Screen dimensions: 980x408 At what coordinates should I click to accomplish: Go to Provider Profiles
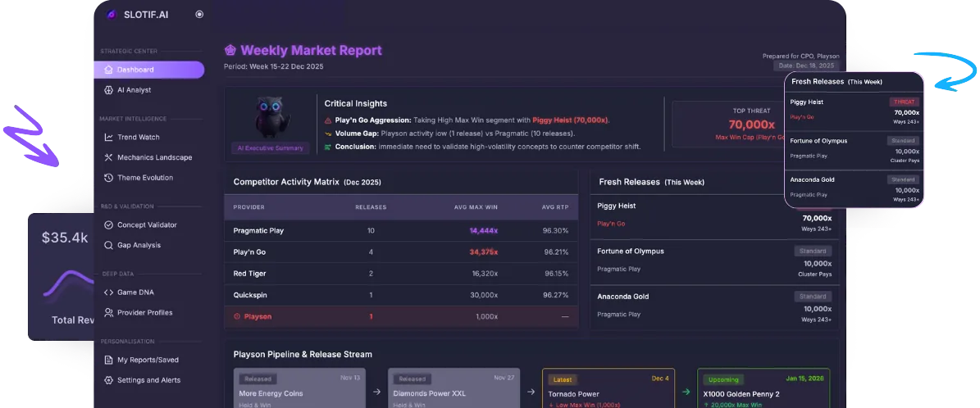point(144,312)
